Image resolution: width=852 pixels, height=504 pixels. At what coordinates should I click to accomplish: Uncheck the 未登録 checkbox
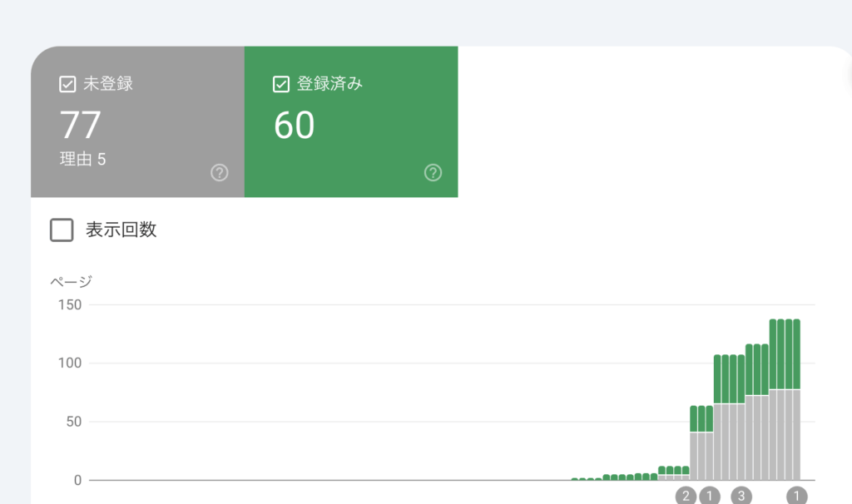click(67, 84)
